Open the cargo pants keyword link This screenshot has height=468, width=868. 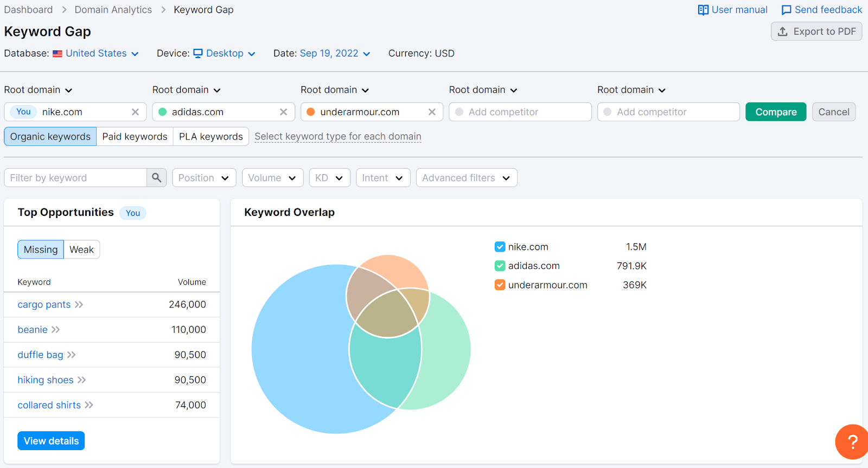[x=44, y=305]
